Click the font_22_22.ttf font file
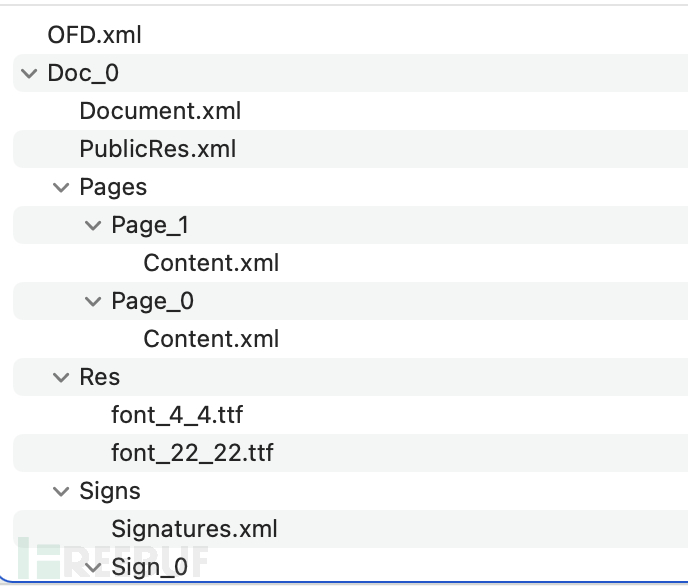Image resolution: width=688 pixels, height=586 pixels. 192,453
